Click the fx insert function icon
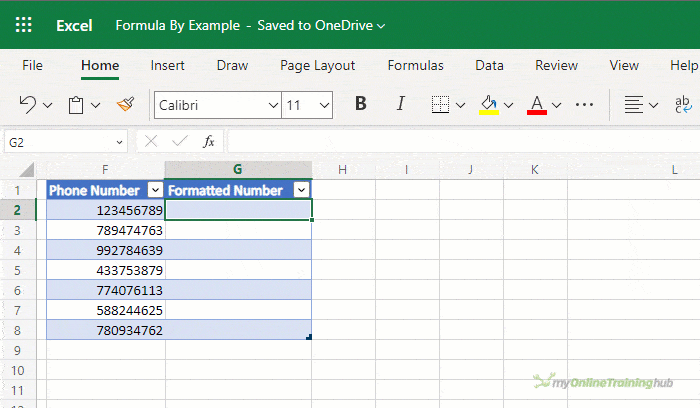The width and height of the screenshot is (700, 408). click(208, 142)
